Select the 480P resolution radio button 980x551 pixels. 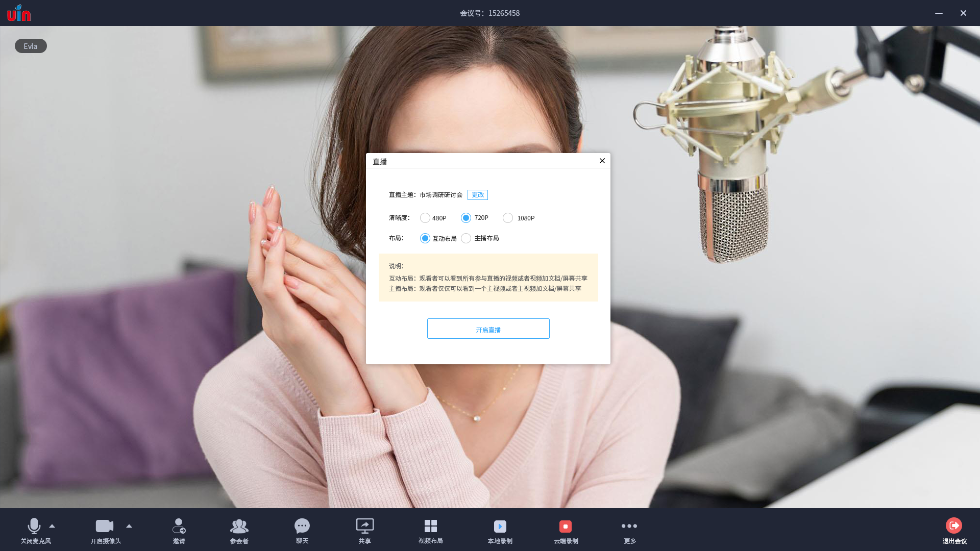(425, 218)
